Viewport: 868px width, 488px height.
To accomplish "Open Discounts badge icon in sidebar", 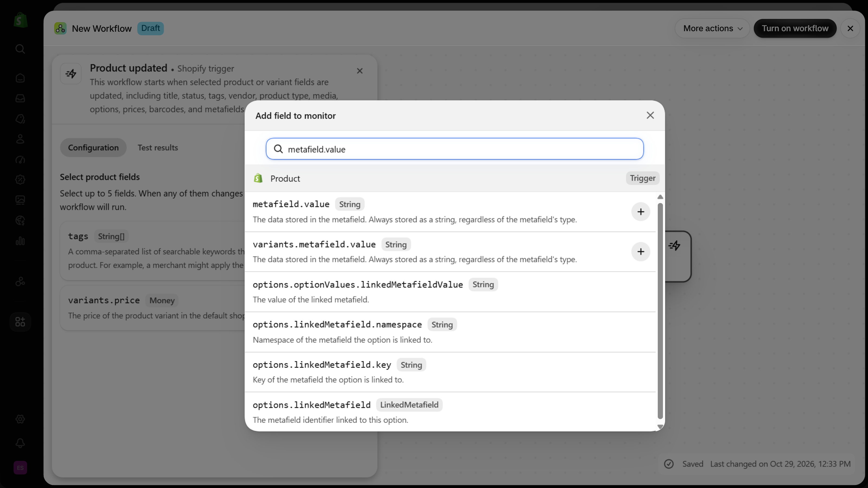I will pyautogui.click(x=20, y=180).
